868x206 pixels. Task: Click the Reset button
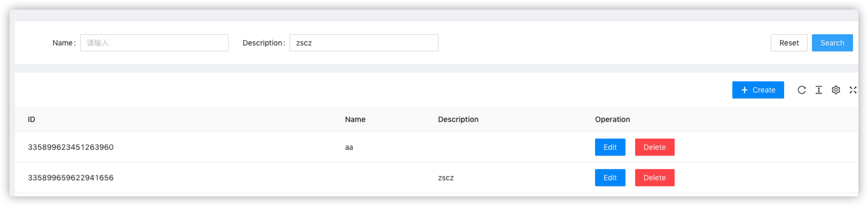[789, 43]
